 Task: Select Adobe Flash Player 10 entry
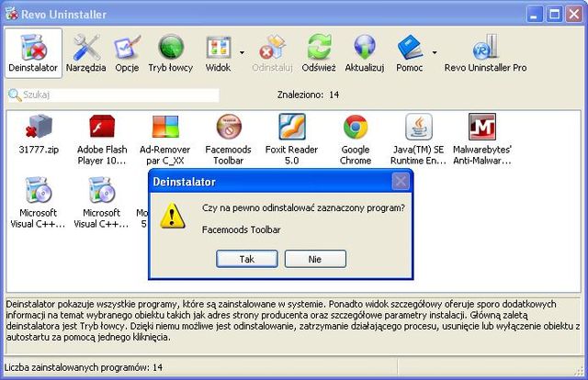102,140
